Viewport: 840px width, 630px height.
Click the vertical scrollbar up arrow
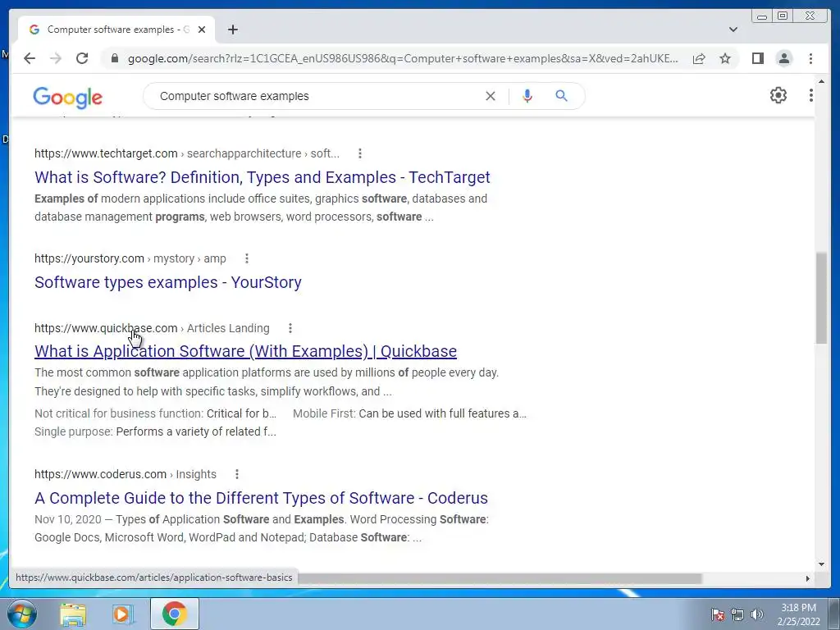821,81
